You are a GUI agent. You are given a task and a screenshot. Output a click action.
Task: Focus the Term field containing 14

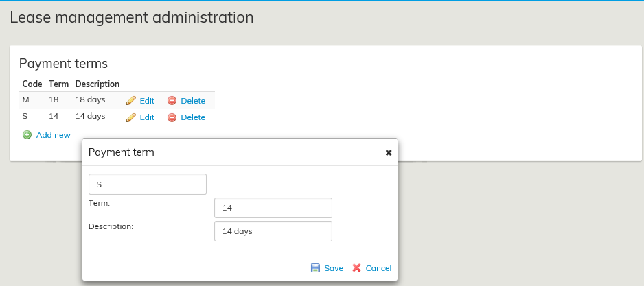coord(273,208)
